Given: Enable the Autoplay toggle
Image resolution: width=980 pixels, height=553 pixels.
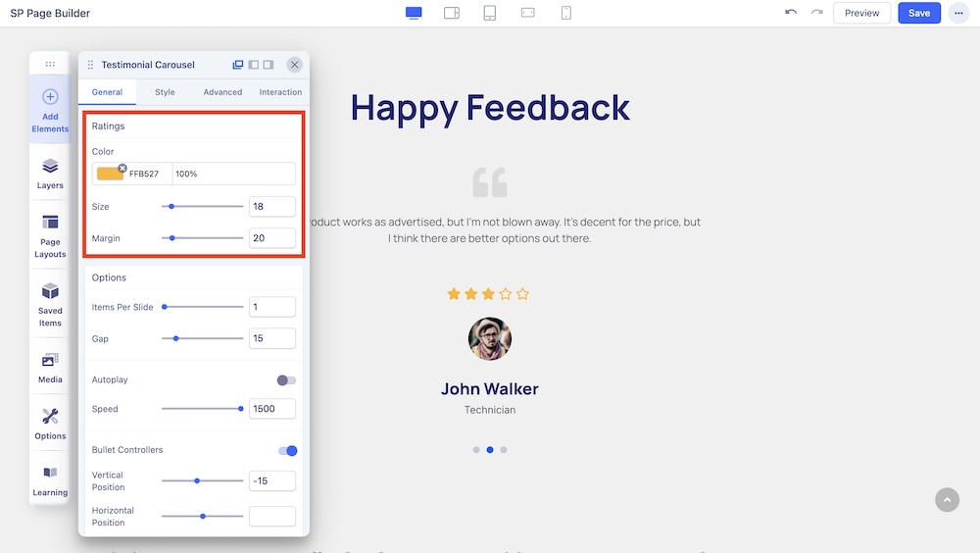Looking at the screenshot, I should click(286, 380).
